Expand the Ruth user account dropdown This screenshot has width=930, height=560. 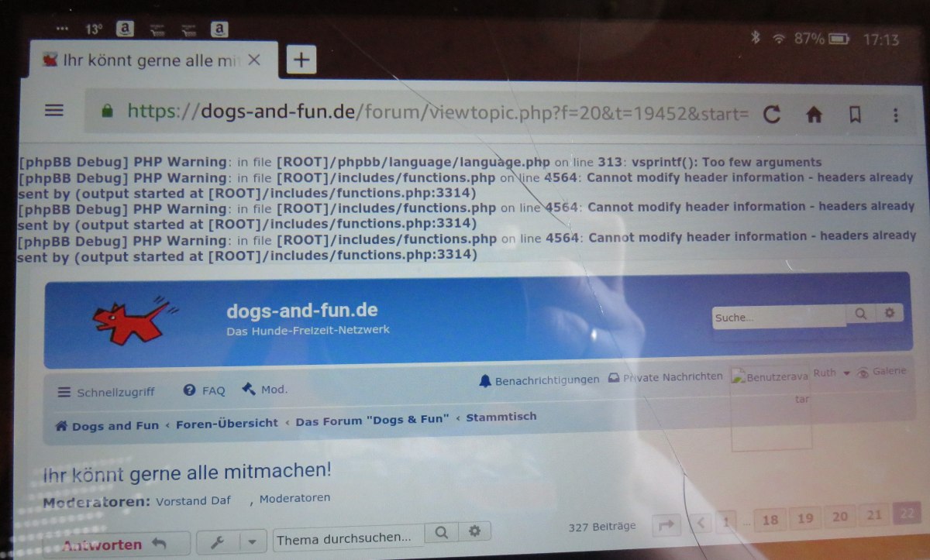point(831,373)
